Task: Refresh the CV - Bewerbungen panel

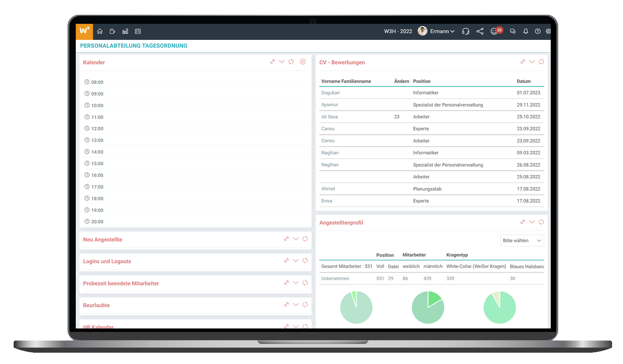Action: tap(541, 62)
